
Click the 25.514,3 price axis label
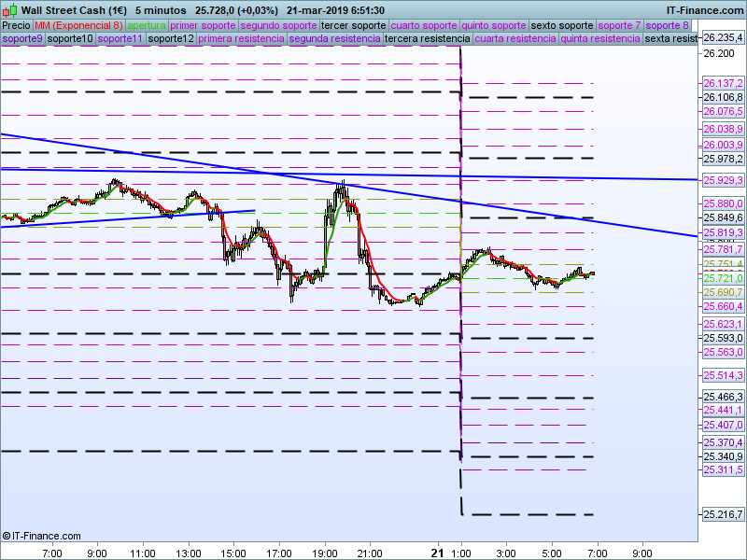(x=723, y=375)
